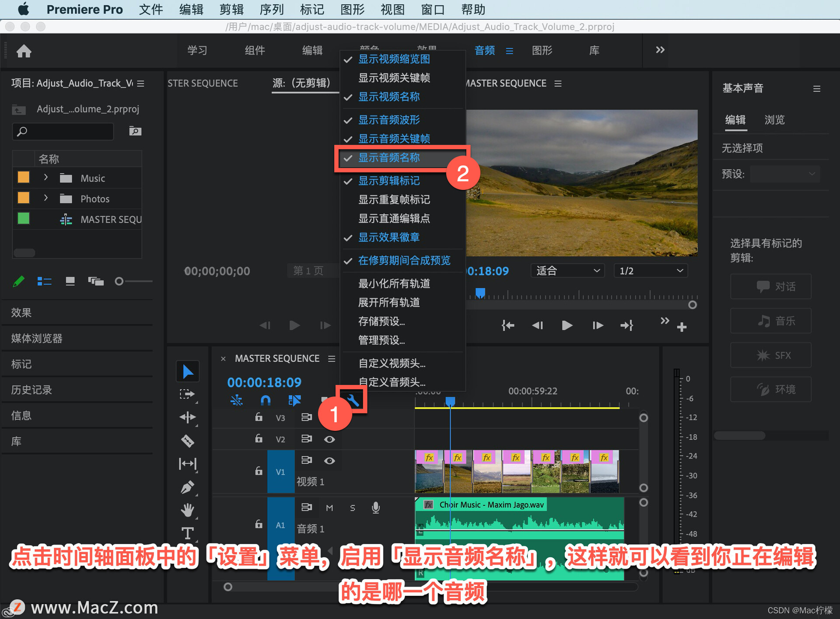
Task: Expand the Music bin folder
Action: pos(45,178)
